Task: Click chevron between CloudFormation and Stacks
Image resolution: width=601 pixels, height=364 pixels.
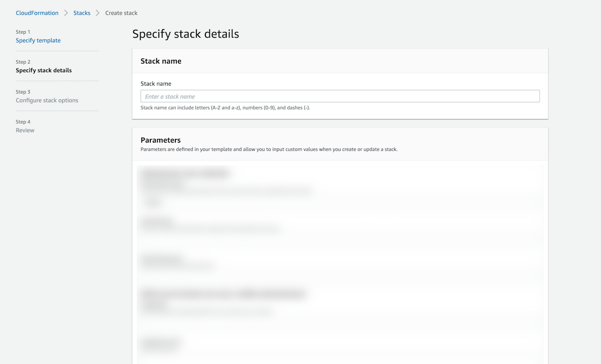Action: tap(66, 13)
